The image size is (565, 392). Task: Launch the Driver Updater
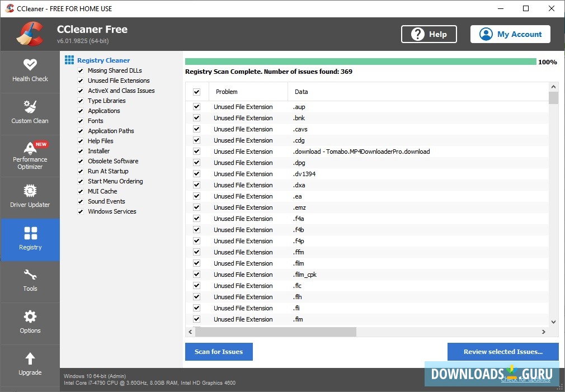(30, 197)
